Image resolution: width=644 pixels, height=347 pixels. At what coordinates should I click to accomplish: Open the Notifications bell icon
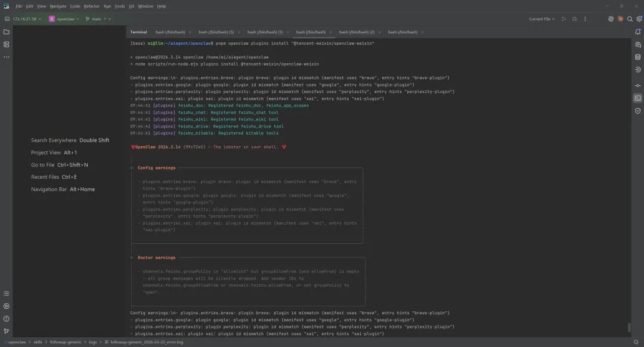[637, 32]
